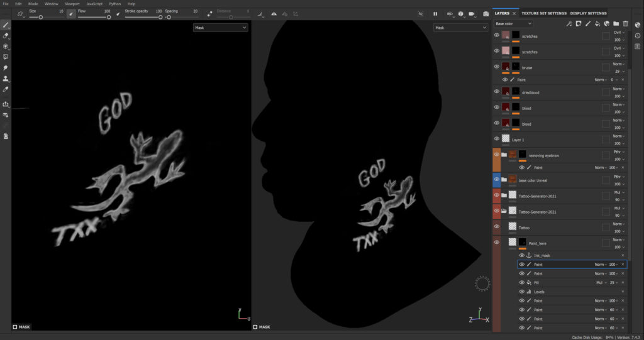Add a smart material layer

(607, 24)
